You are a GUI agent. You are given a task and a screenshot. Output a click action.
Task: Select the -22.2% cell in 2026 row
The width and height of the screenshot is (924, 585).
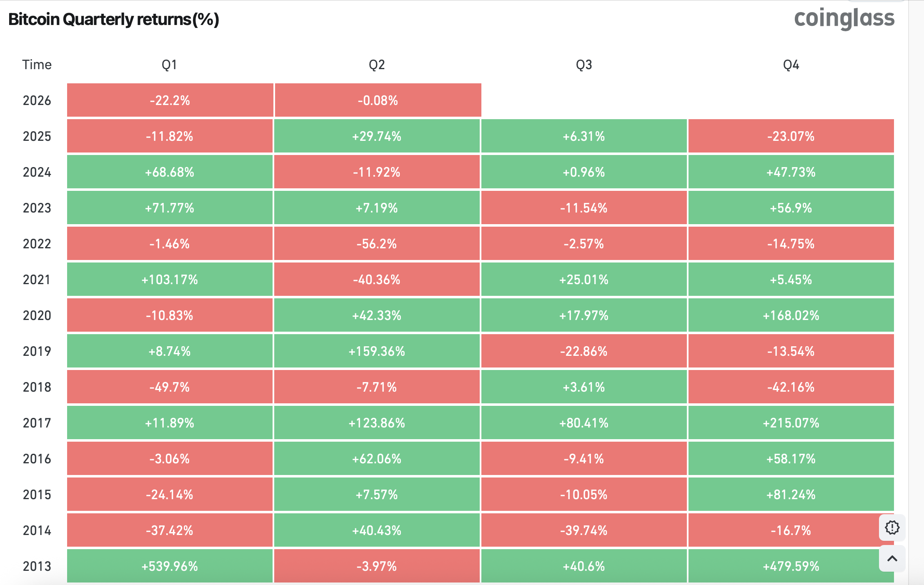click(169, 100)
